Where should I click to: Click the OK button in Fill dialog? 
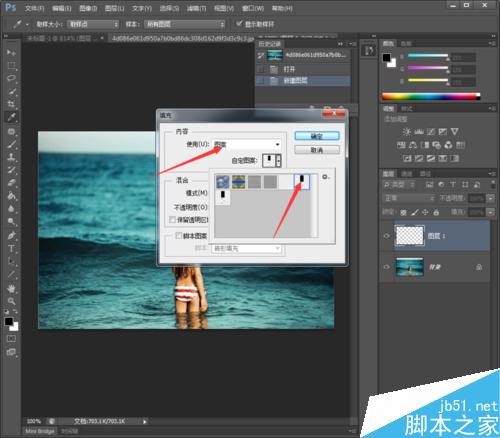pyautogui.click(x=317, y=136)
